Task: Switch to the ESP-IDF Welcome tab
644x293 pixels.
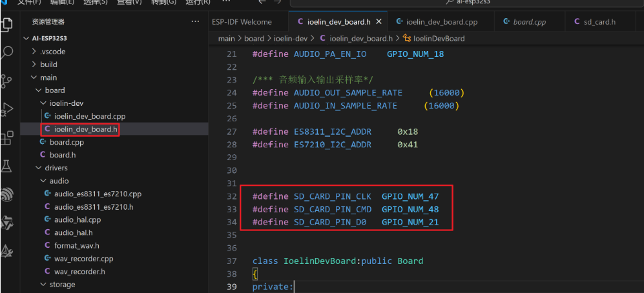Action: [242, 22]
